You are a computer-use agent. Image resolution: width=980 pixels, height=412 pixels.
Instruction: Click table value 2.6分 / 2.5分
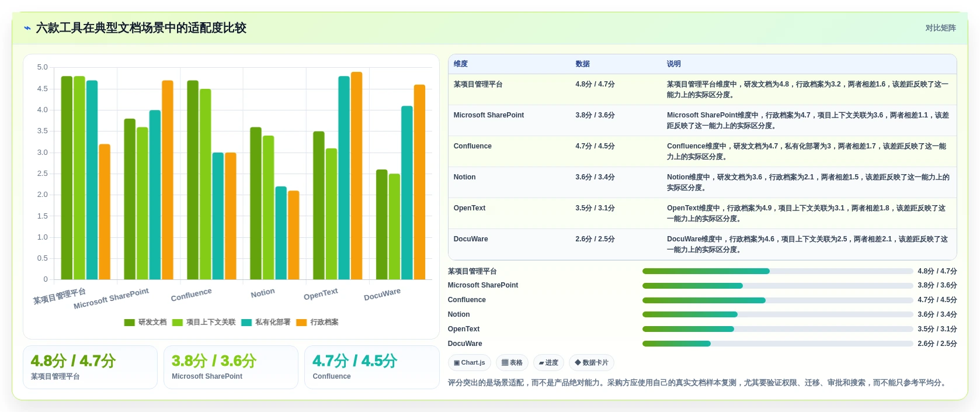595,239
